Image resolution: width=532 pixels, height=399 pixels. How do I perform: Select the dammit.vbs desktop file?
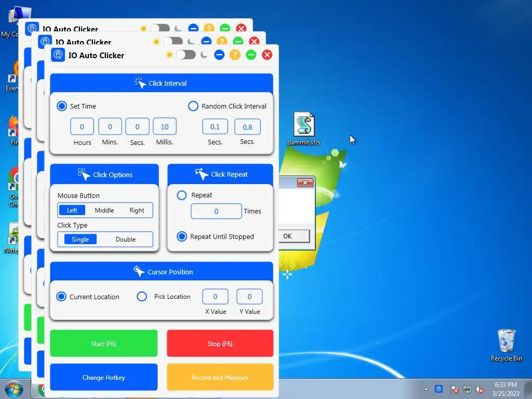[x=304, y=129]
